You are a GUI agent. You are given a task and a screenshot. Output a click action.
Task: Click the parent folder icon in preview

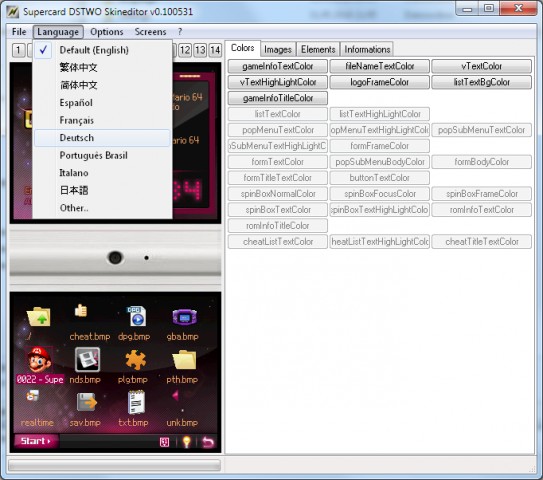(x=38, y=317)
